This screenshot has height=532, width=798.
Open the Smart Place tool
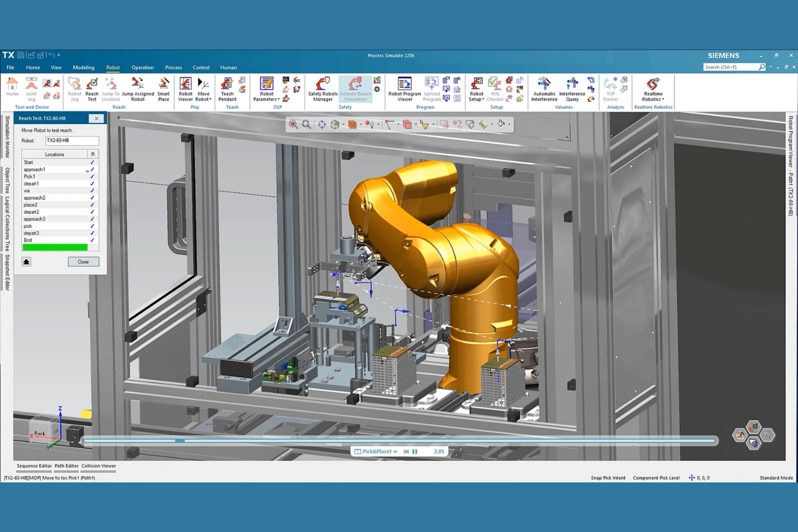(163, 89)
